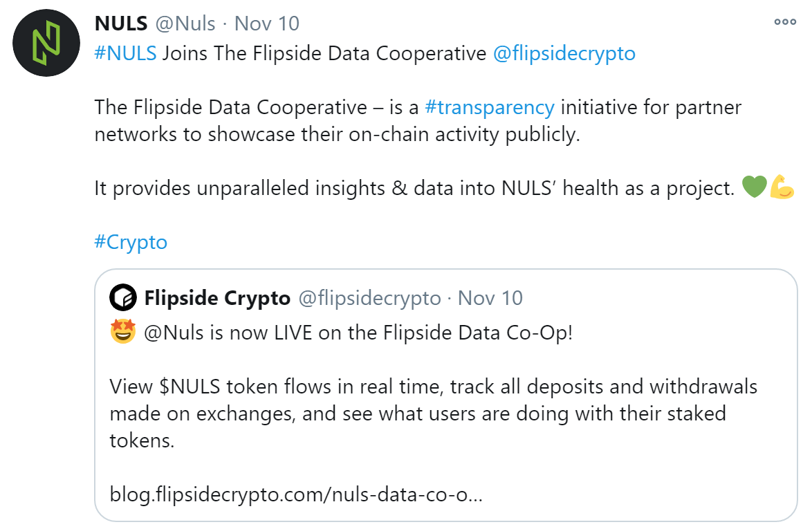Open the #NULS hashtag
Image resolution: width=812 pixels, height=529 pixels.
125,53
